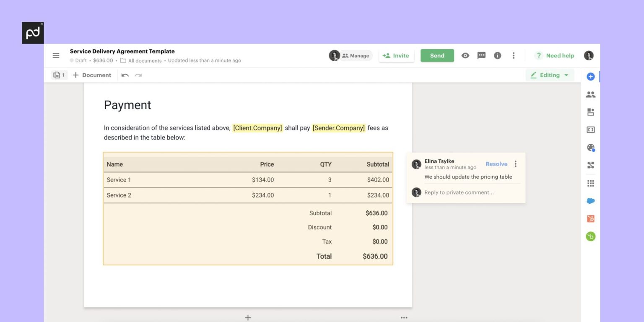Click the redo arrow icon
The height and width of the screenshot is (322, 644).
[x=138, y=75]
